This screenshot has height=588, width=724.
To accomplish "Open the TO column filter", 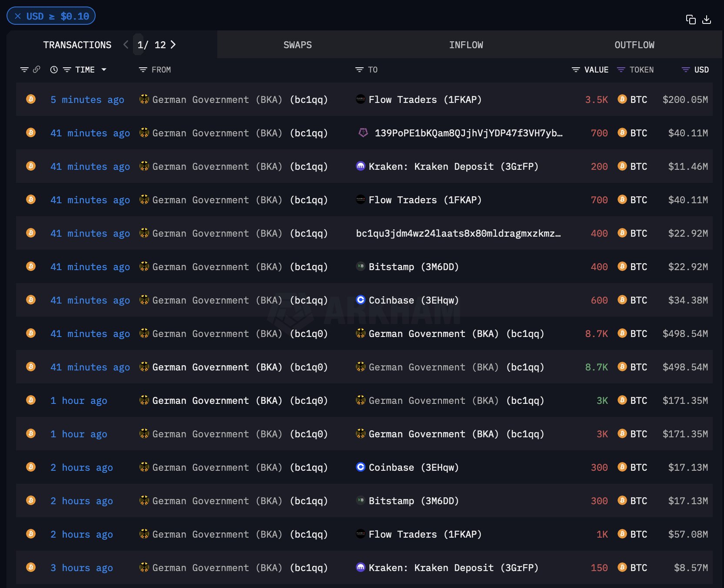I will [x=359, y=69].
